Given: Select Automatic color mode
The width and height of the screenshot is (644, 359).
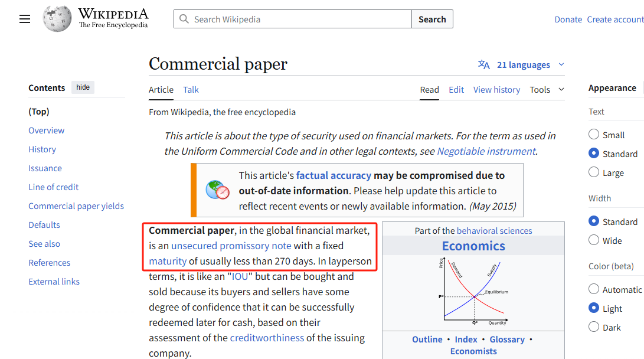Looking at the screenshot, I should (x=593, y=289).
